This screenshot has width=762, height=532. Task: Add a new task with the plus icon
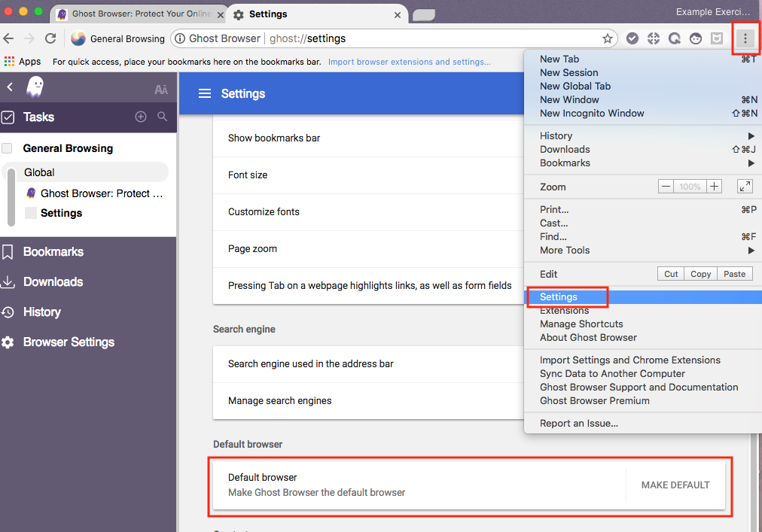tap(141, 117)
